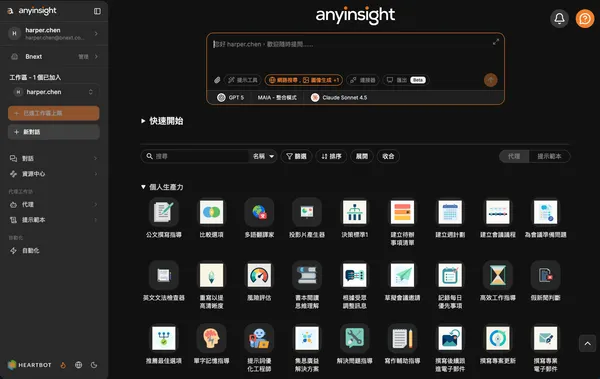Open the 撰寫專業電子郵件 agent

pyautogui.click(x=545, y=338)
